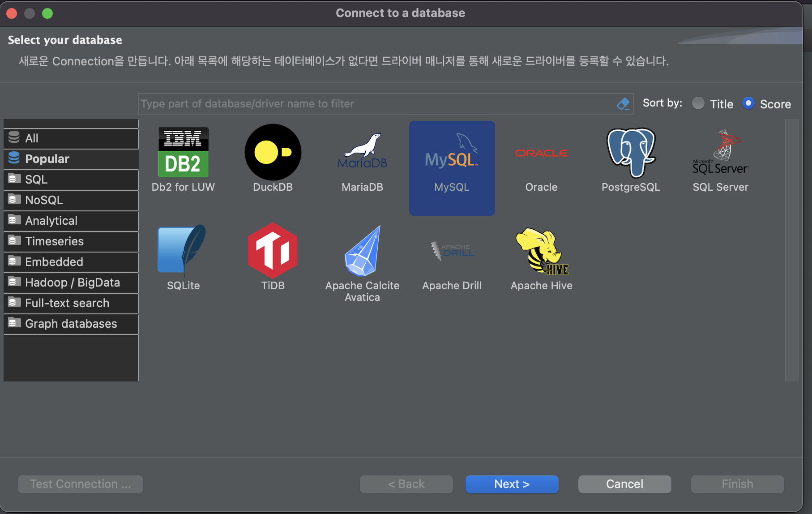
Task: Cancel the connection wizard
Action: (x=625, y=484)
